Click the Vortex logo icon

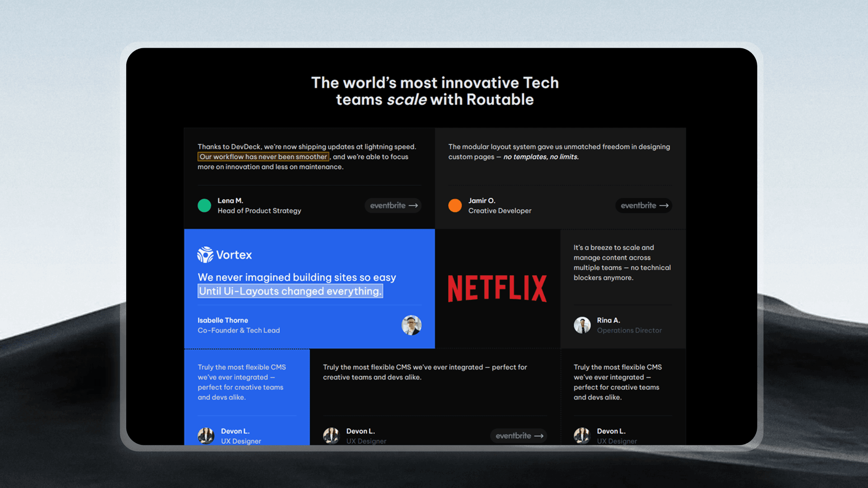coord(205,255)
